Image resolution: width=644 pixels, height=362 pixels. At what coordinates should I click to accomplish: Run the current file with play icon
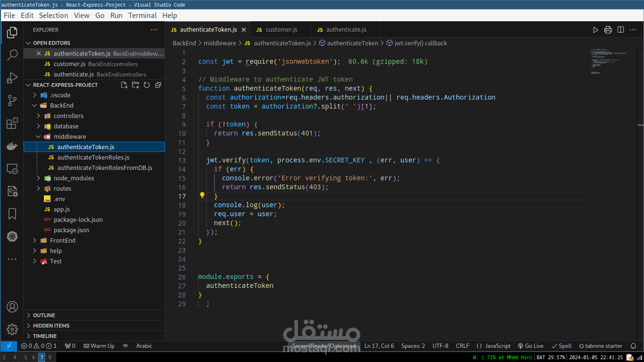click(x=596, y=30)
